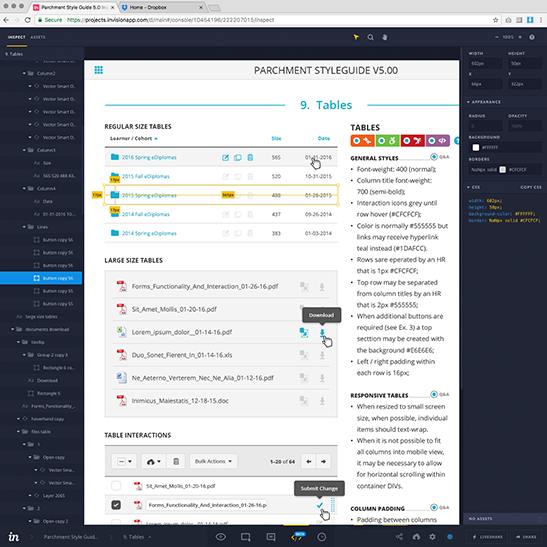
Task: Open the 2015 Fall eDiplomas link
Action: pyautogui.click(x=145, y=177)
